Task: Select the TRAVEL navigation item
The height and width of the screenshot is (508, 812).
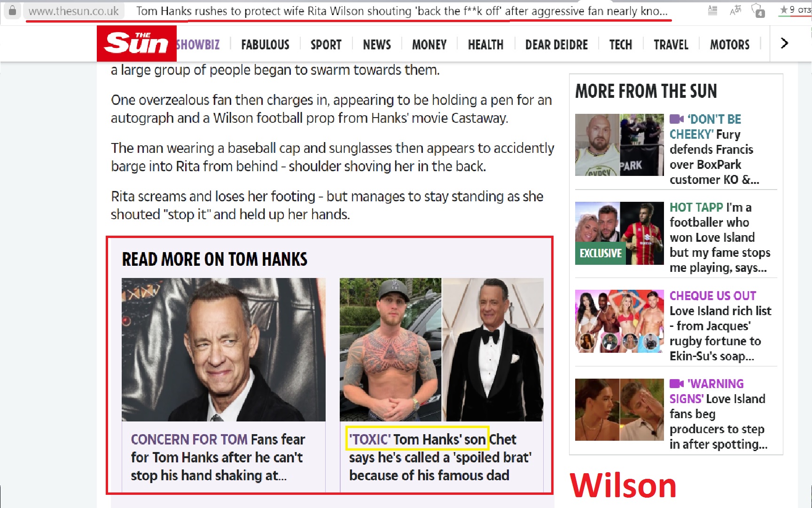Action: [x=671, y=45]
